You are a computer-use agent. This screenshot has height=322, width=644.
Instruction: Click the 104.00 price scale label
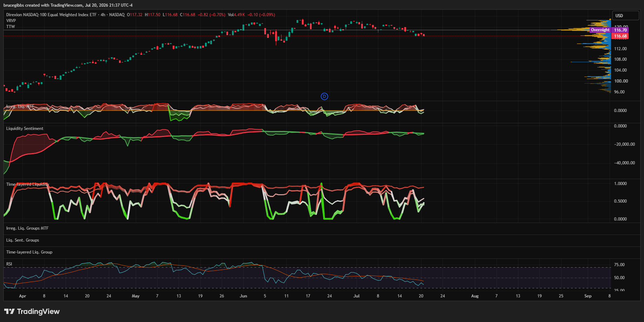tap(620, 70)
